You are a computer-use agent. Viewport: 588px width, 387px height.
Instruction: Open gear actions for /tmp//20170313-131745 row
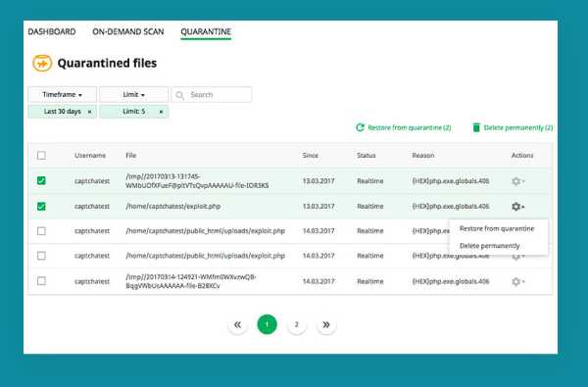click(x=517, y=181)
